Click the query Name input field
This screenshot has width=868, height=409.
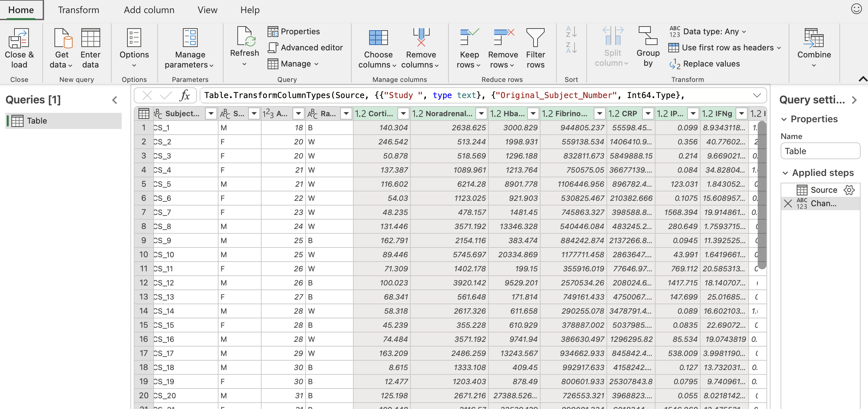click(x=820, y=151)
